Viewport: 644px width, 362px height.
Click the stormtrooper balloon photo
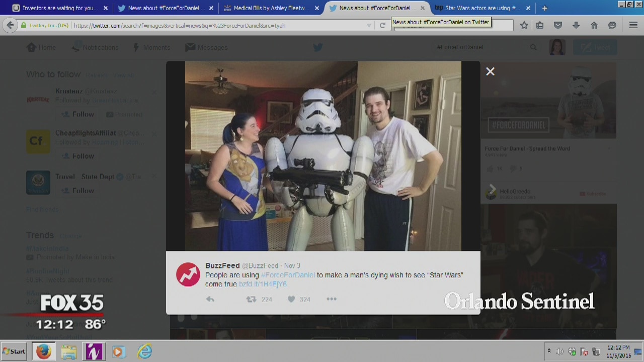(x=323, y=156)
